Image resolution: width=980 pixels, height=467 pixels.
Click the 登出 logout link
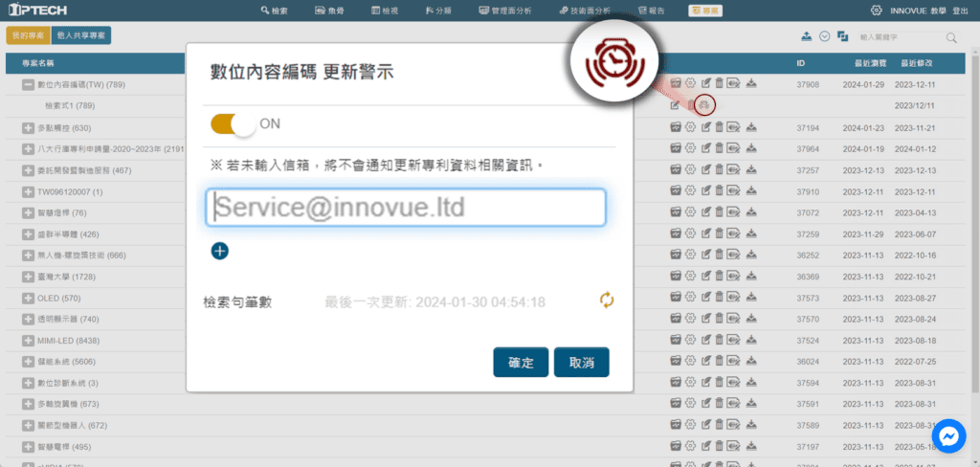pyautogui.click(x=960, y=10)
